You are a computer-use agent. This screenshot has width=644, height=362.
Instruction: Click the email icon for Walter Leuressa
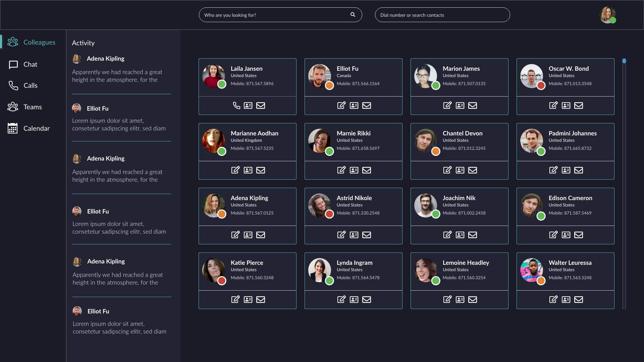[579, 299]
